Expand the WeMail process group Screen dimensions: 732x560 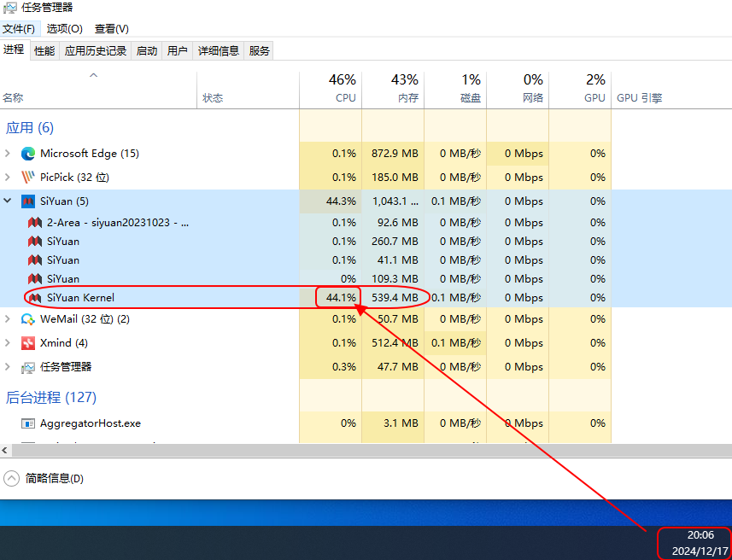coord(8,319)
